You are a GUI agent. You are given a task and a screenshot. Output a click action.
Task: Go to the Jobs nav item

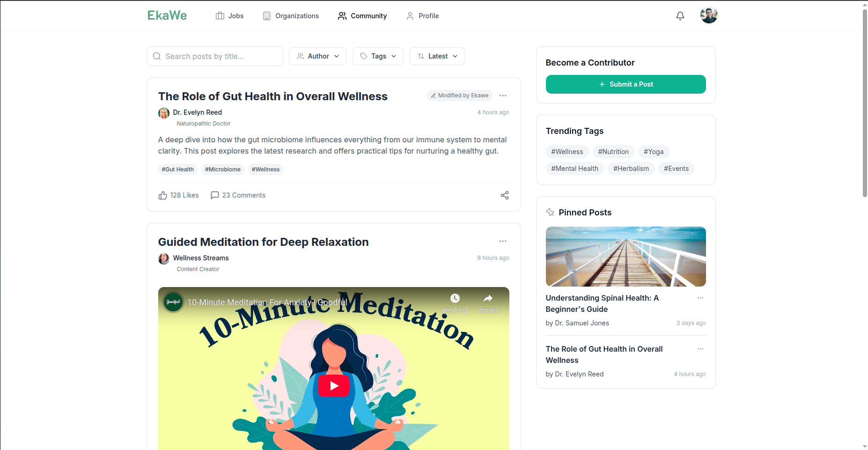[x=229, y=16]
